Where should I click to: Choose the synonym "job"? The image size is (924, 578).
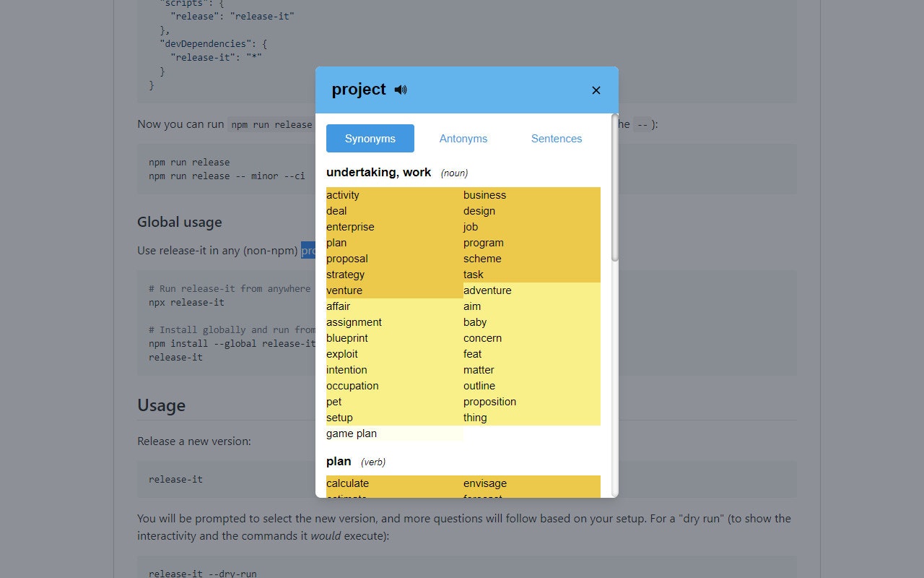(x=471, y=227)
